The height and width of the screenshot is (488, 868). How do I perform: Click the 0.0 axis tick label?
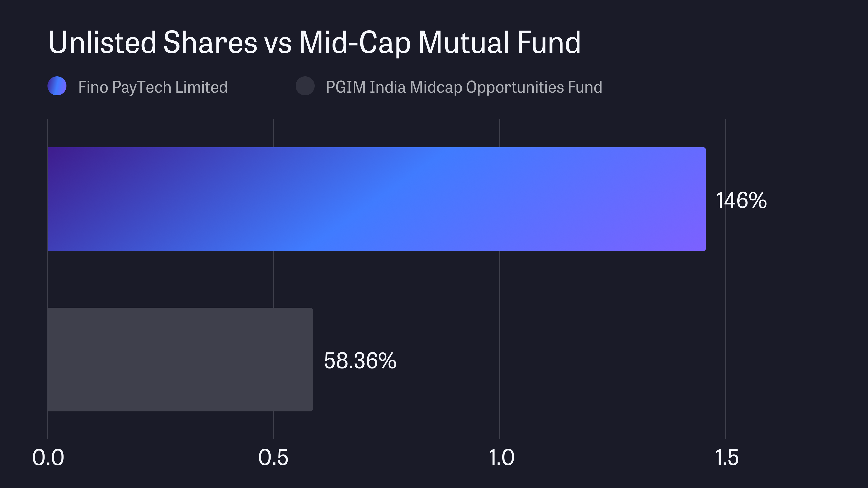(48, 458)
